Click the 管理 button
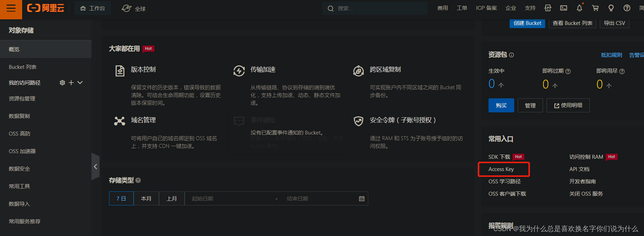 tap(530, 105)
